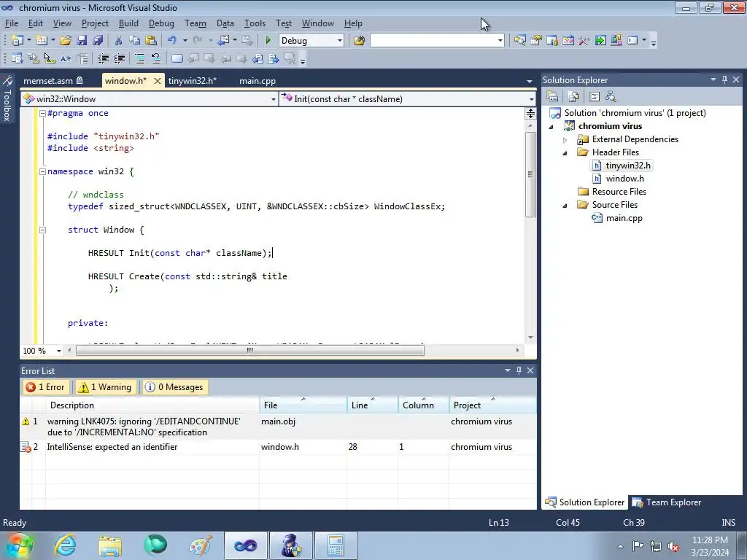Switch to the tinywin32.h* tab

point(193,81)
